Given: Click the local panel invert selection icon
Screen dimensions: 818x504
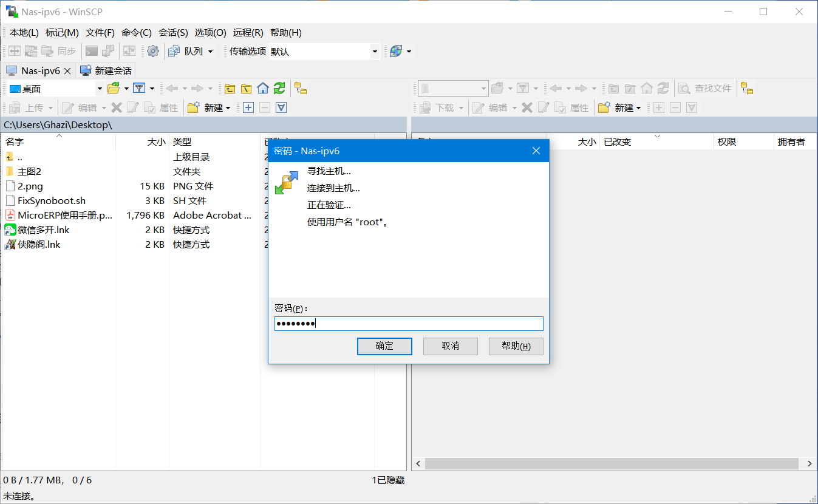Looking at the screenshot, I should click(281, 107).
